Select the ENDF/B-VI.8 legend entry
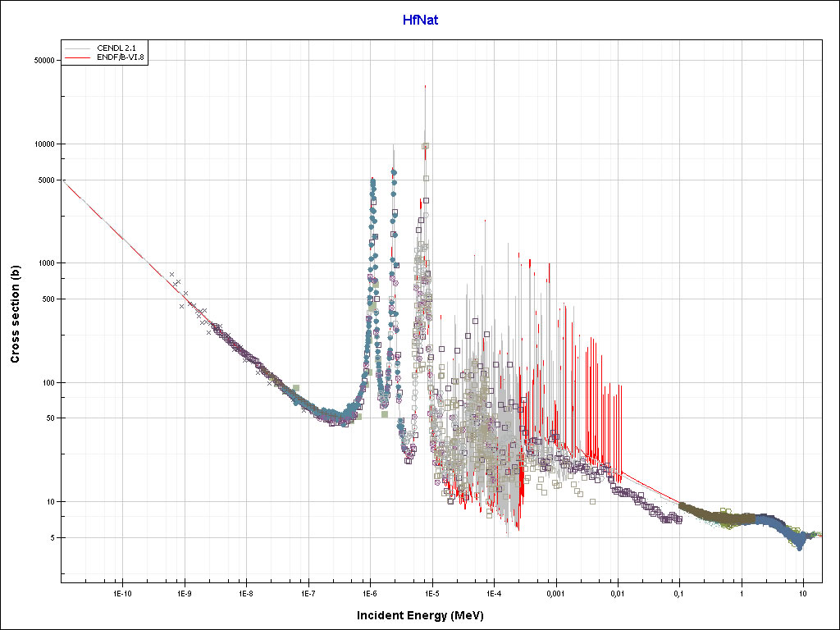This screenshot has width=840, height=630. pyautogui.click(x=121, y=58)
